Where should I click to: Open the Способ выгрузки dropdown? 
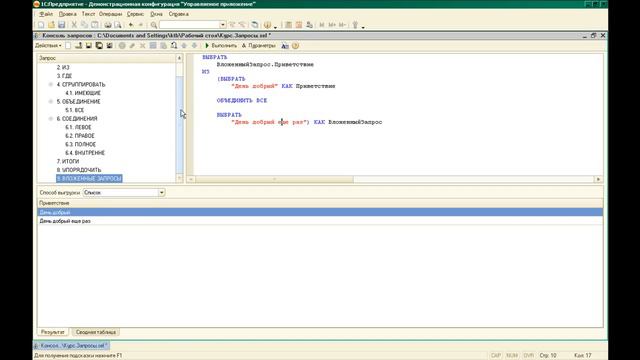(162, 192)
